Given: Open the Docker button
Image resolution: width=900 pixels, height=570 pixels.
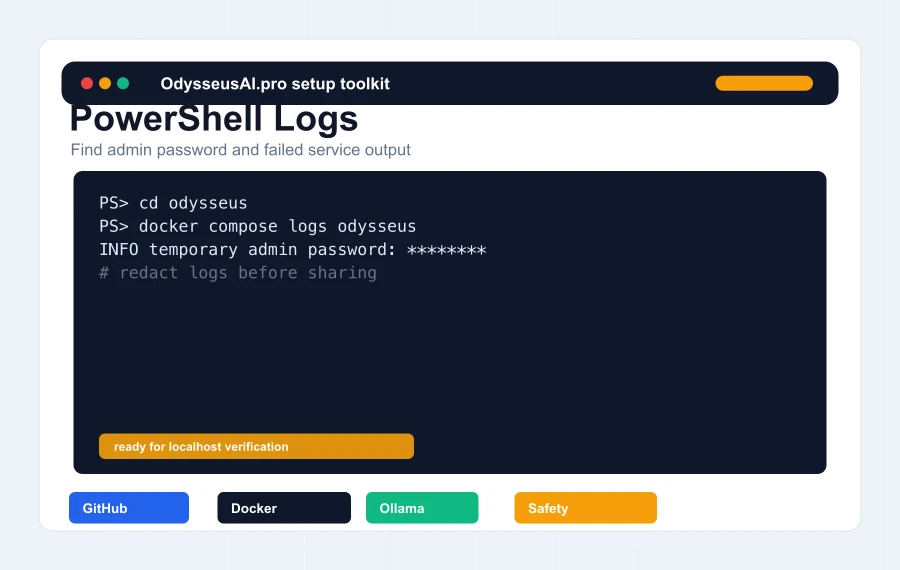Looking at the screenshot, I should coord(284,507).
